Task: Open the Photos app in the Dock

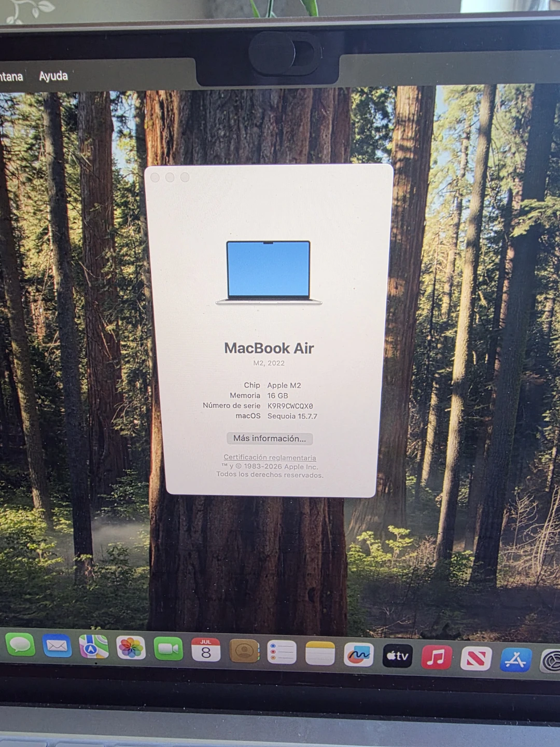Action: 131,647
